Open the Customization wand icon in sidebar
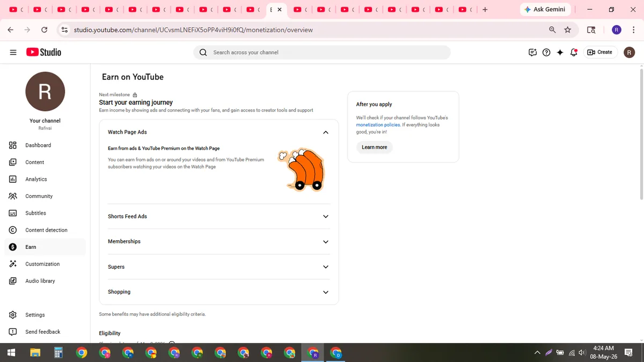 [x=13, y=264]
